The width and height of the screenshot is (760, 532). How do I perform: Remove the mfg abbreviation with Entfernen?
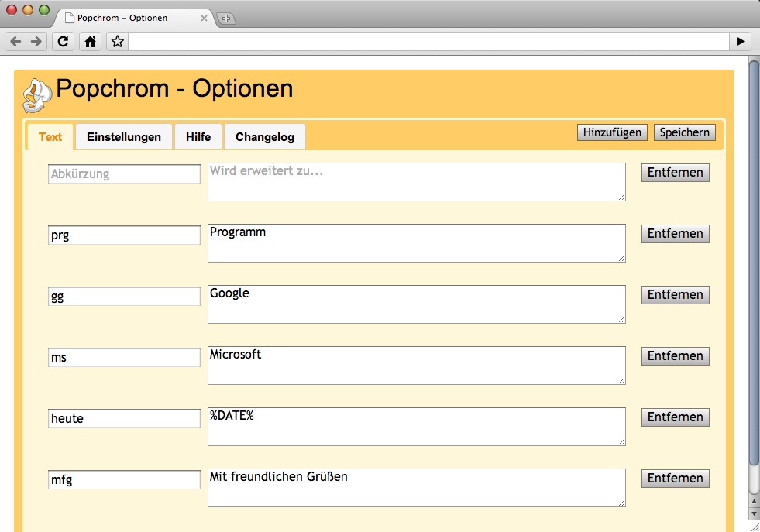tap(675, 478)
